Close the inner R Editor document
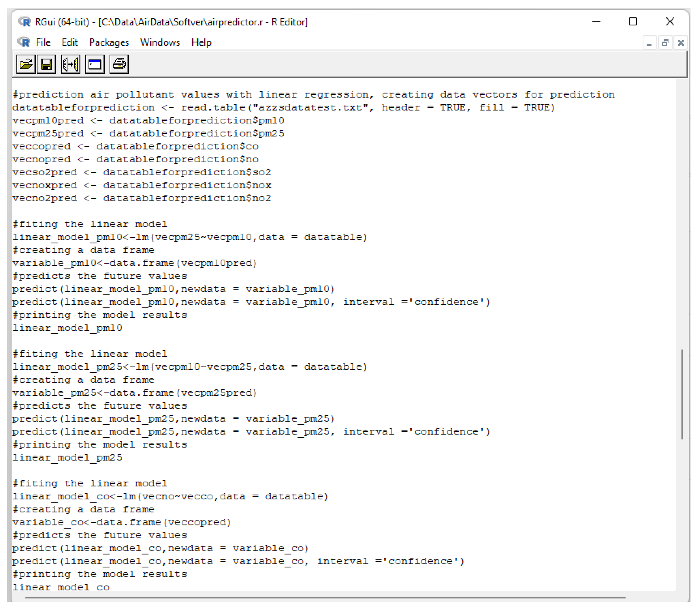 click(681, 43)
